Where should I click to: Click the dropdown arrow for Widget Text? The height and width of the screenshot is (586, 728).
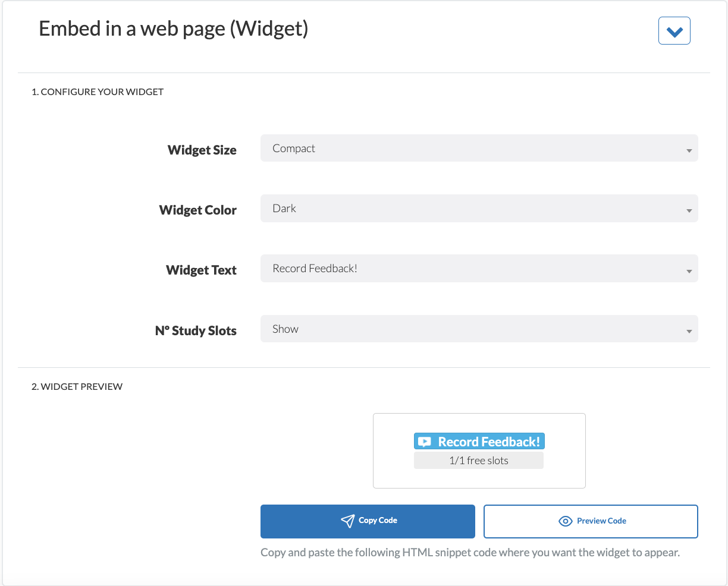688,270
